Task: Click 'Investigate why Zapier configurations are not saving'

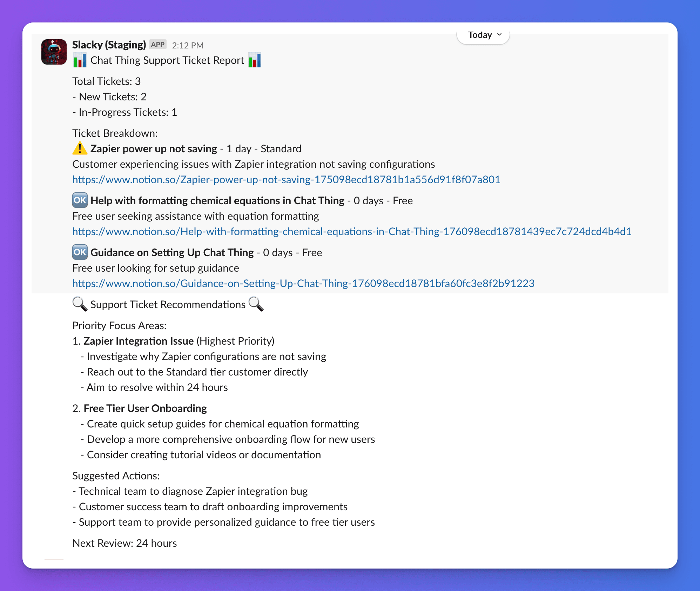Action: (x=207, y=357)
